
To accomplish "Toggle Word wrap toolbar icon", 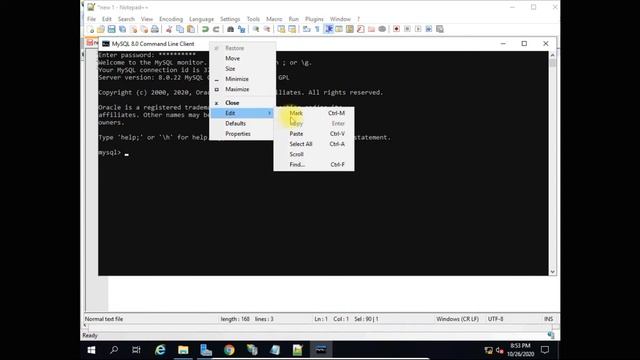I will coord(307,29).
